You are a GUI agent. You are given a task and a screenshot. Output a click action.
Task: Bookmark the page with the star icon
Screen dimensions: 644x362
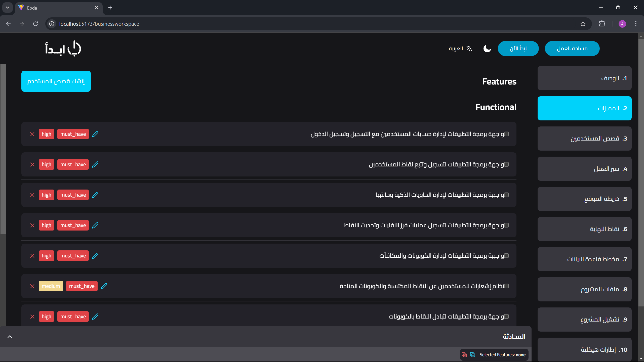[x=583, y=24]
